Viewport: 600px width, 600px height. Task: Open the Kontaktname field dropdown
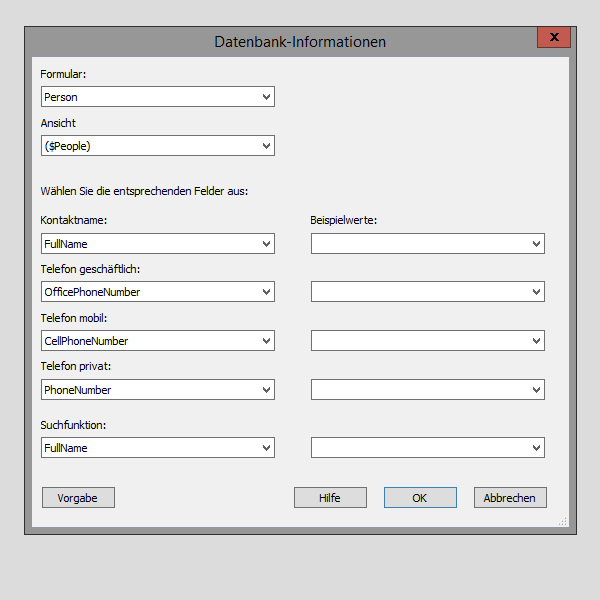(x=157, y=243)
